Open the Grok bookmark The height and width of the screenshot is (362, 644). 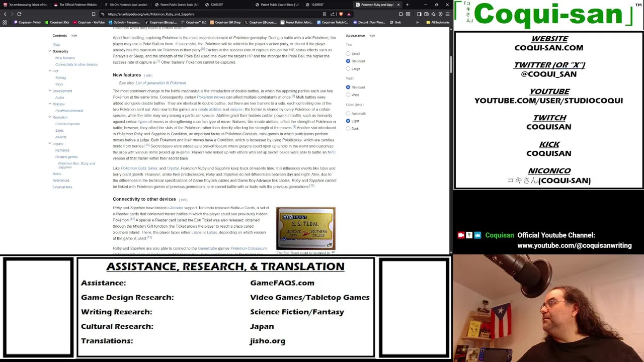[395, 22]
